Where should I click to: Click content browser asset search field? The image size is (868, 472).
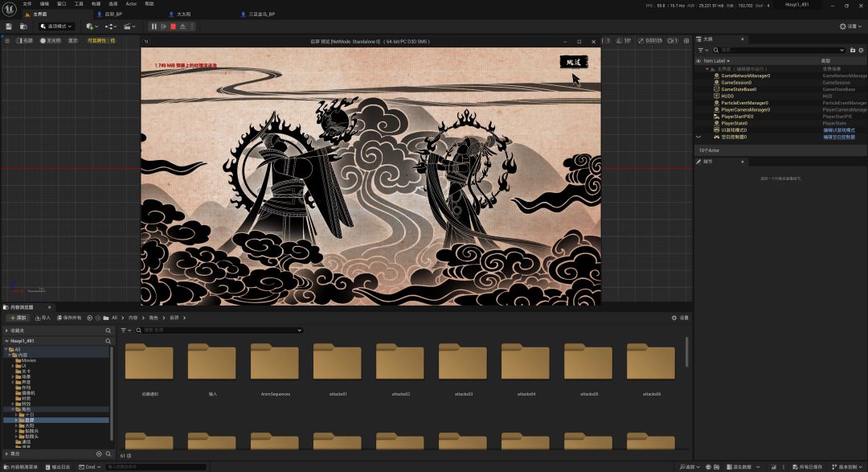[x=219, y=330]
